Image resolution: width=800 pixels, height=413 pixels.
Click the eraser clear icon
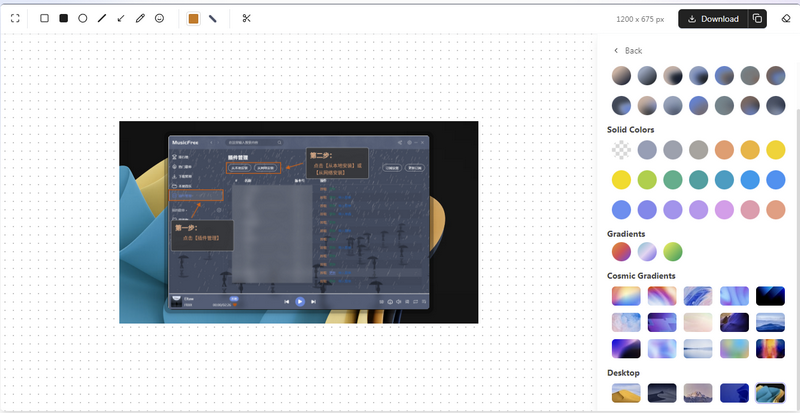point(786,19)
